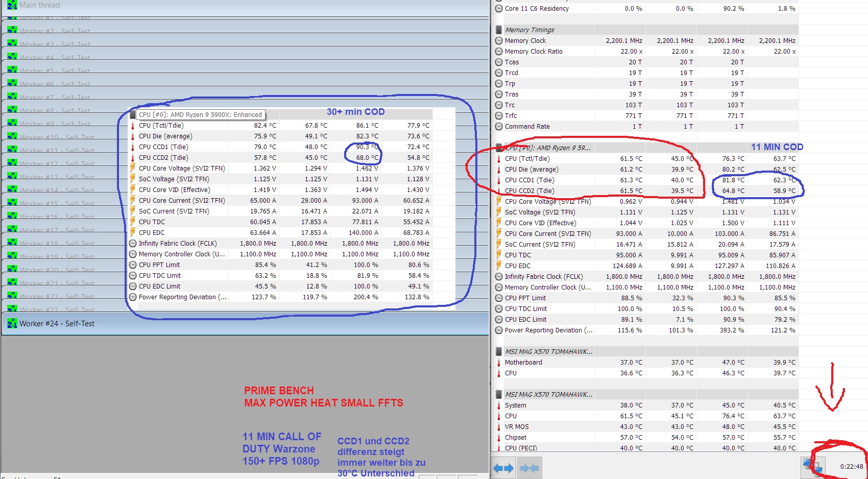
Task: Click the chip icon of the Memory Timings header
Action: pyautogui.click(x=499, y=30)
